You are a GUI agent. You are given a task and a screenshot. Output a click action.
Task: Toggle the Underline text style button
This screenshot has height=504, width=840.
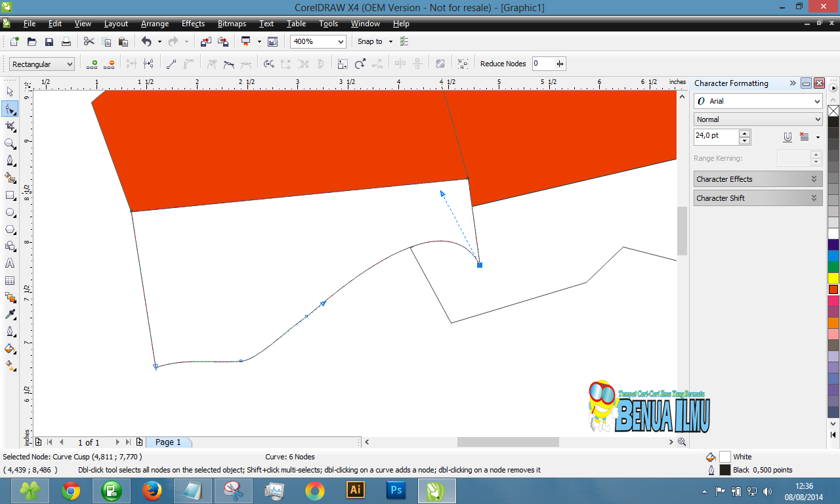pyautogui.click(x=787, y=137)
